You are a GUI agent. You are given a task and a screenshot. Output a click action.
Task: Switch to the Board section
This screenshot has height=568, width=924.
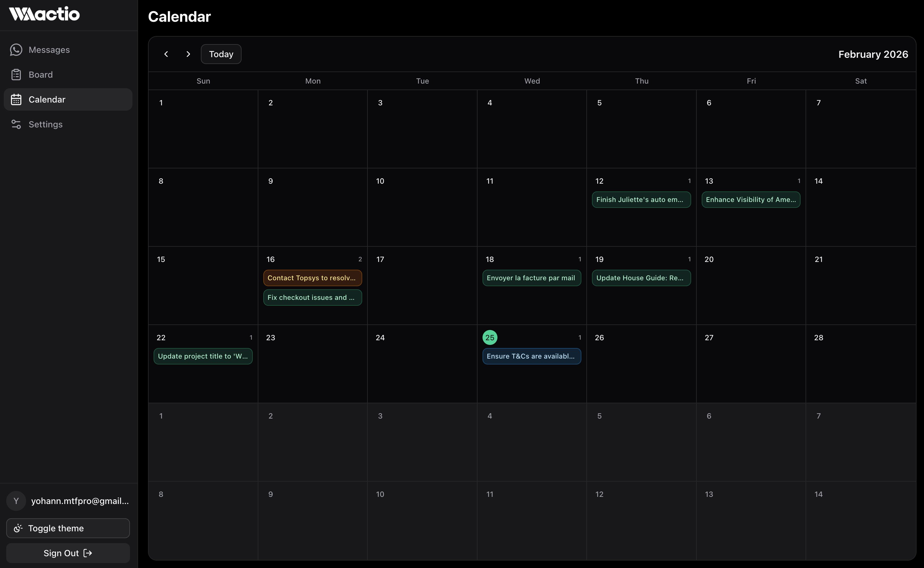pyautogui.click(x=41, y=74)
